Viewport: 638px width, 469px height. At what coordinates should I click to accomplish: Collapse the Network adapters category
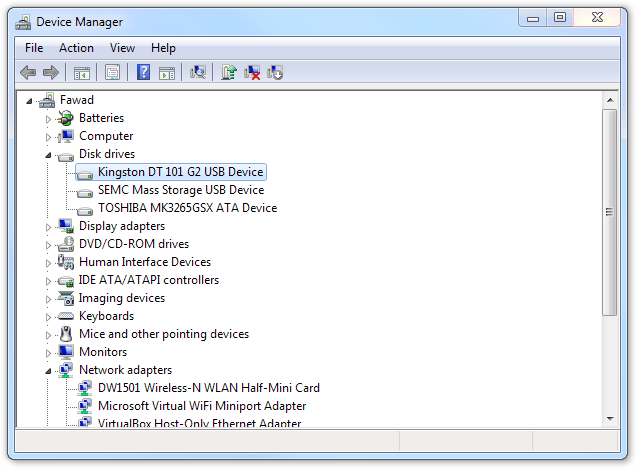click(x=47, y=371)
